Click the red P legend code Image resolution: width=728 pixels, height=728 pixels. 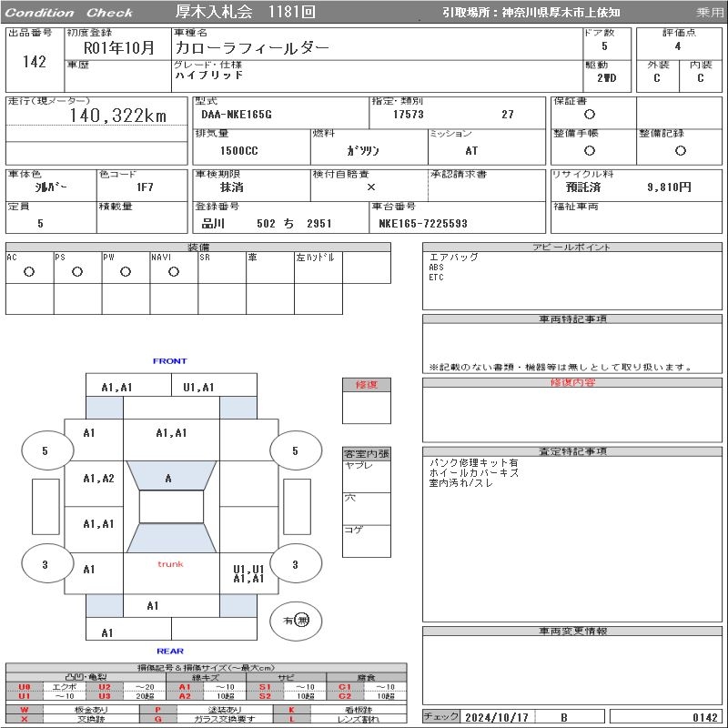(x=157, y=710)
